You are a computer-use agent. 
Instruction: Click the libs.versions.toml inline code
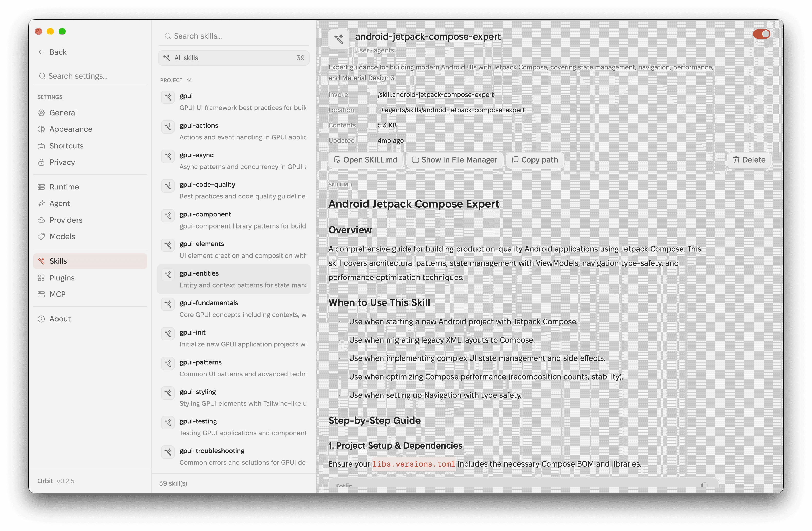(x=413, y=464)
